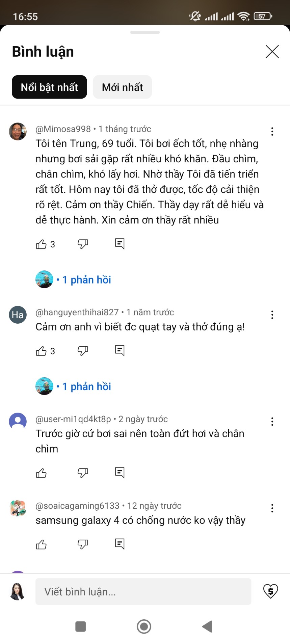The width and height of the screenshot is (290, 644).
Task: Expand 1 phản hồi under Mimosa998's comment
Action: [87, 280]
